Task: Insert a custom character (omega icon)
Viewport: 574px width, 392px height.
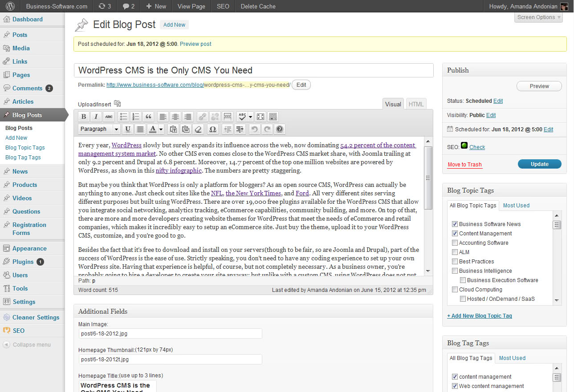Action: (x=212, y=129)
